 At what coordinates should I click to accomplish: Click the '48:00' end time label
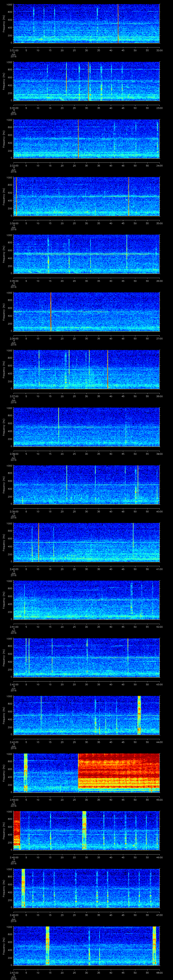pos(159,972)
